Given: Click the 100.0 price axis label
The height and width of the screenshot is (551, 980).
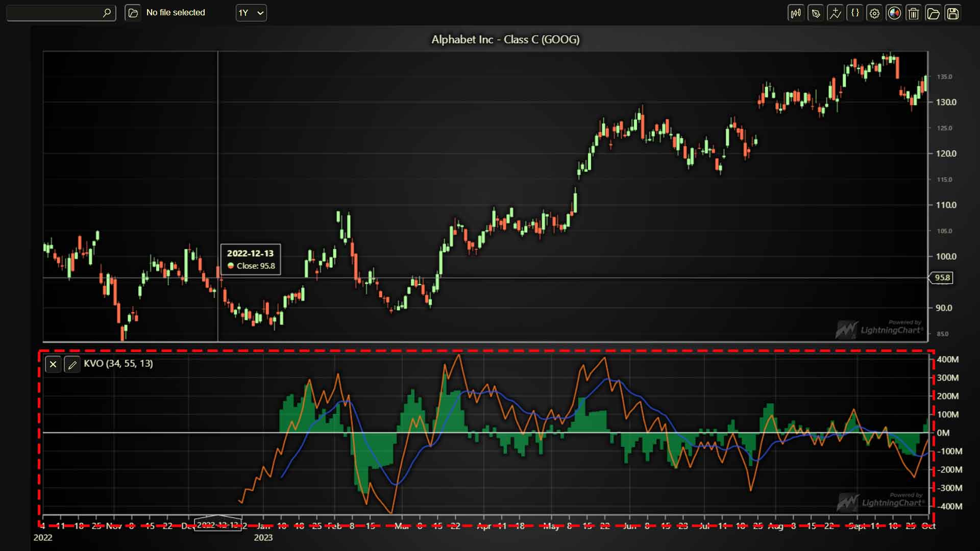Looking at the screenshot, I should pyautogui.click(x=946, y=257).
